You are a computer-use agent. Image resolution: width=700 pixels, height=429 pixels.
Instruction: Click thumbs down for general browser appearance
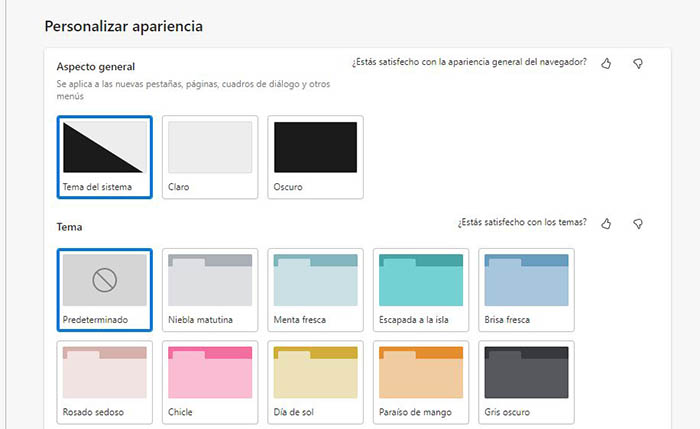pos(638,63)
